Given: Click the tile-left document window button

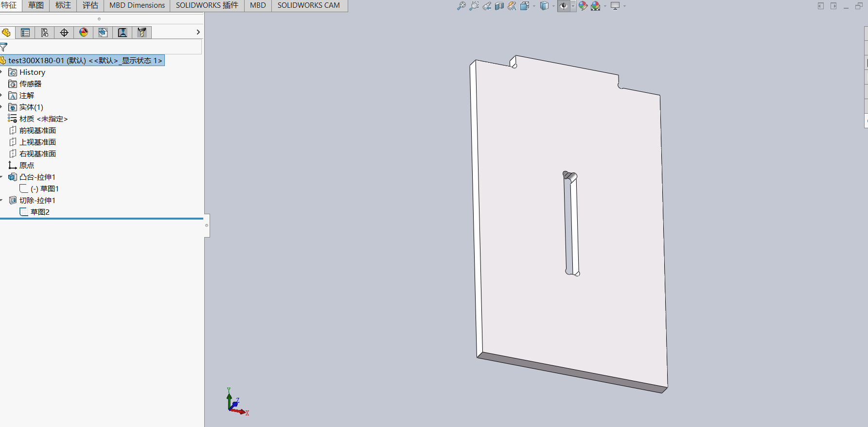Looking at the screenshot, I should point(821,6).
